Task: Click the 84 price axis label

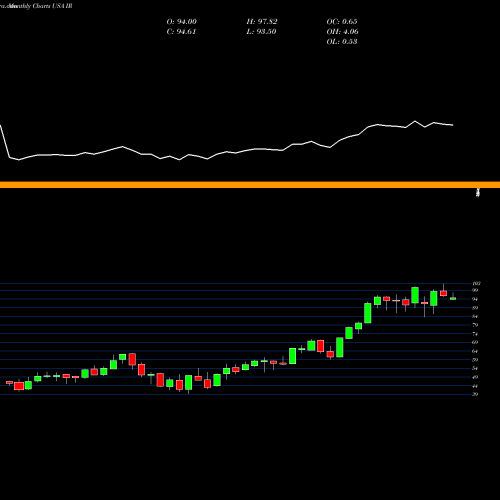Action: coord(475,316)
